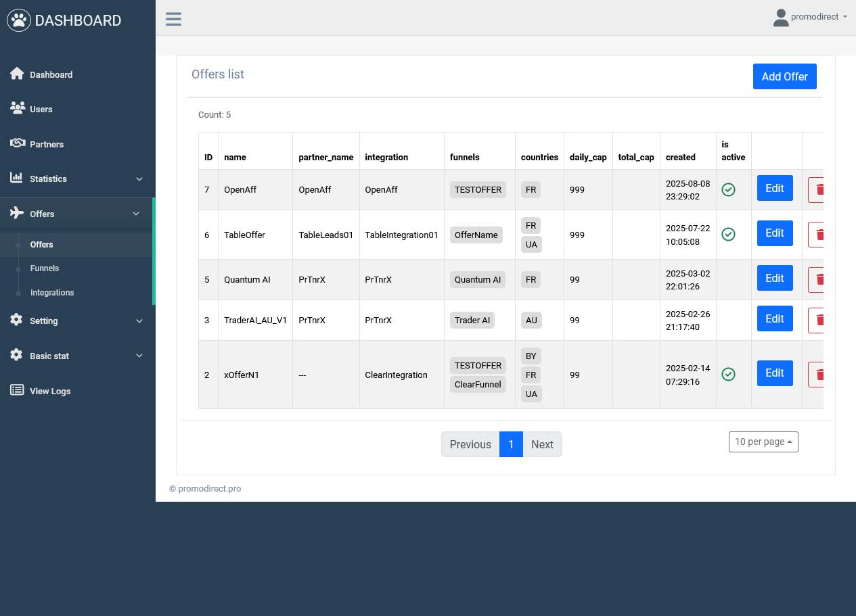Go to Integrations in the sidebar submenu

[x=52, y=293]
